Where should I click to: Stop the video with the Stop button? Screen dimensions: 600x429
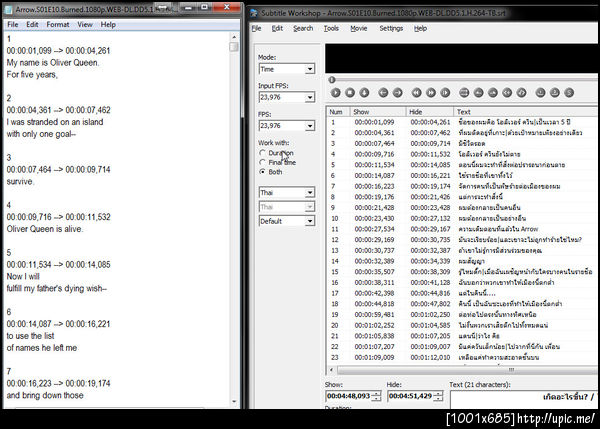(350, 93)
